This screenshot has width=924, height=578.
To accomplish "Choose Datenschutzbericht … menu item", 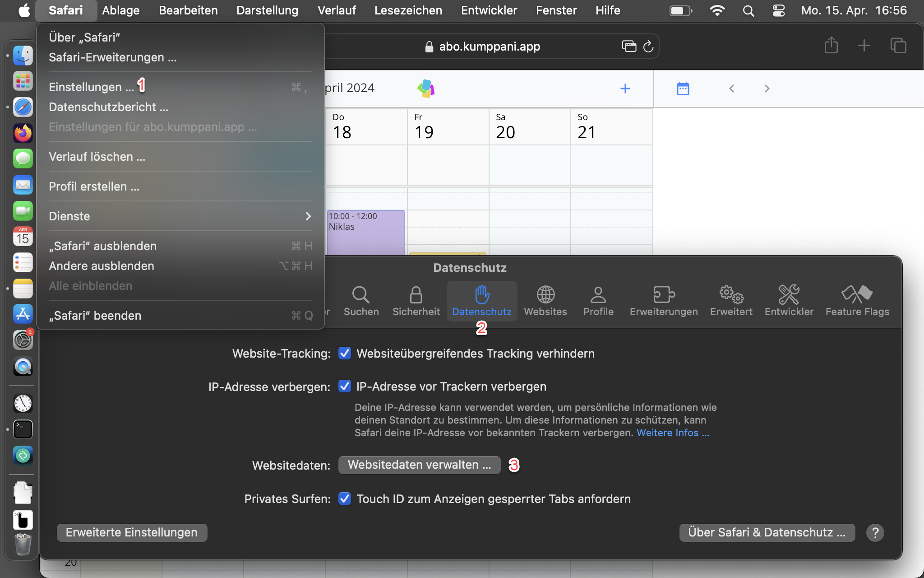I will (x=180, y=107).
